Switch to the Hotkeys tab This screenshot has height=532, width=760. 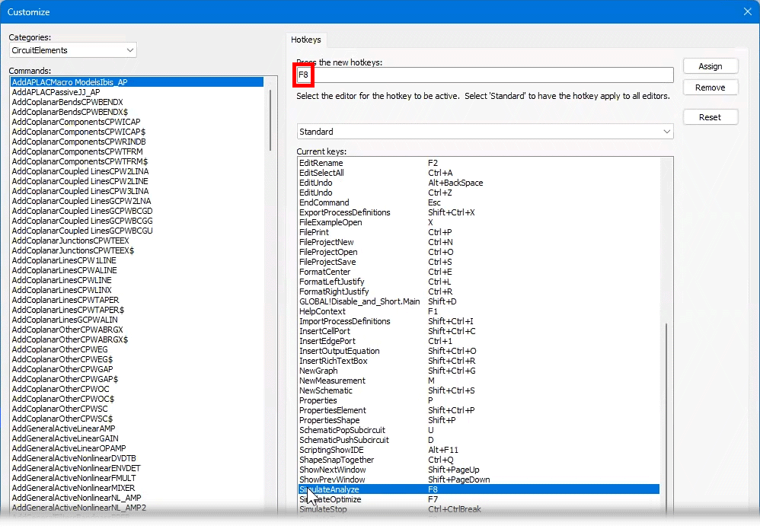(x=306, y=40)
